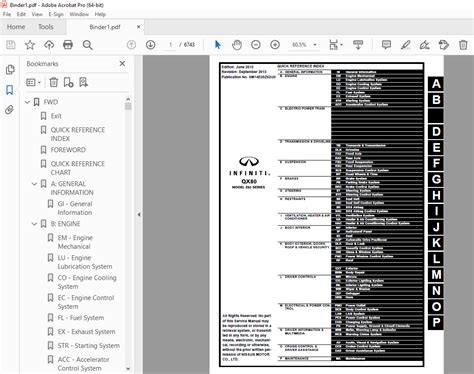Open GI - General Information bookmark
474x374 pixels.
pos(75,208)
